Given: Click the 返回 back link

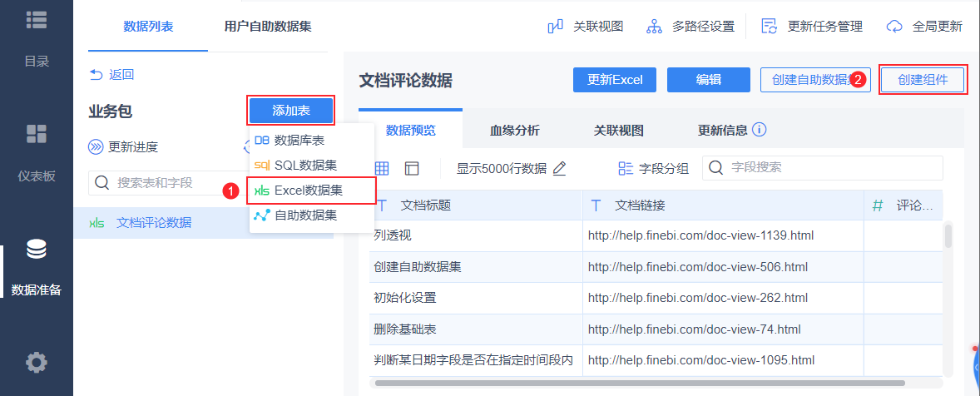Looking at the screenshot, I should [x=112, y=75].
